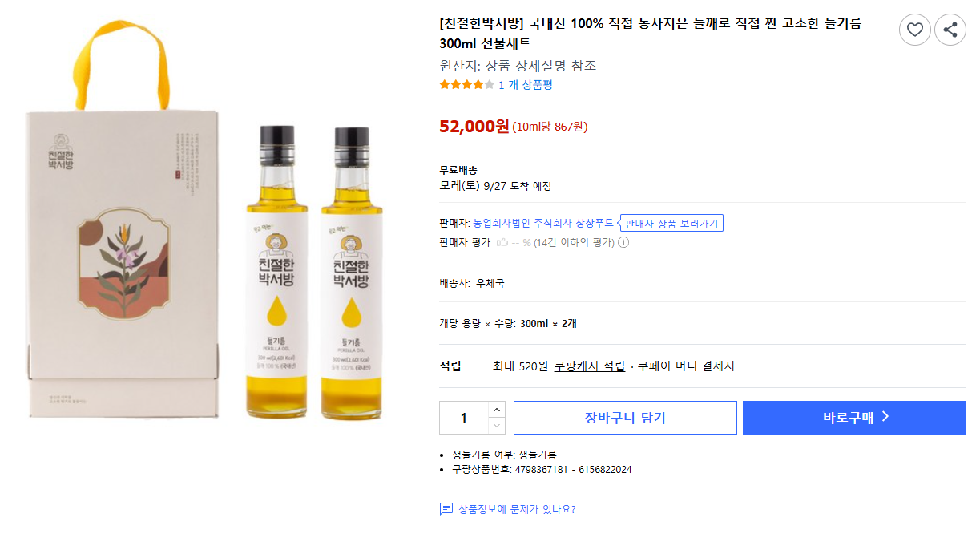Click the product info report speech icon
980x554 pixels.
(446, 509)
